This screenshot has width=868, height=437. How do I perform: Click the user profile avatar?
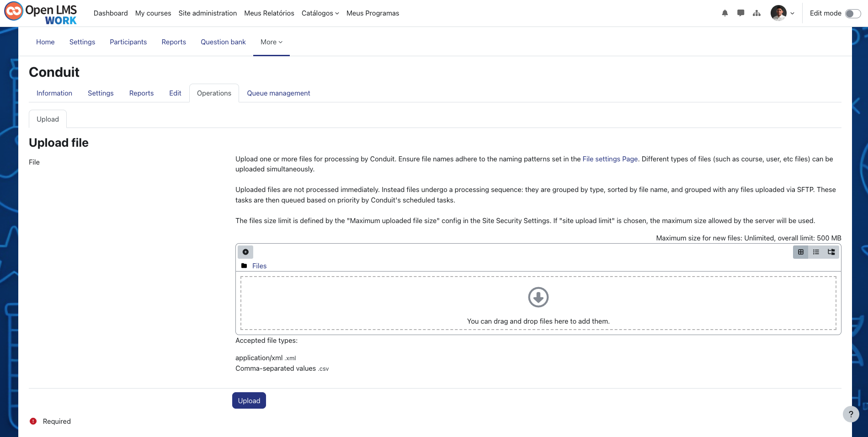[778, 13]
